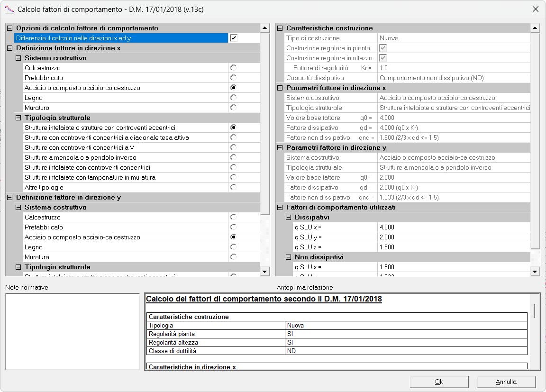Collapse Definizione fattore in direzione x section
546x392 pixels.
(10, 48)
